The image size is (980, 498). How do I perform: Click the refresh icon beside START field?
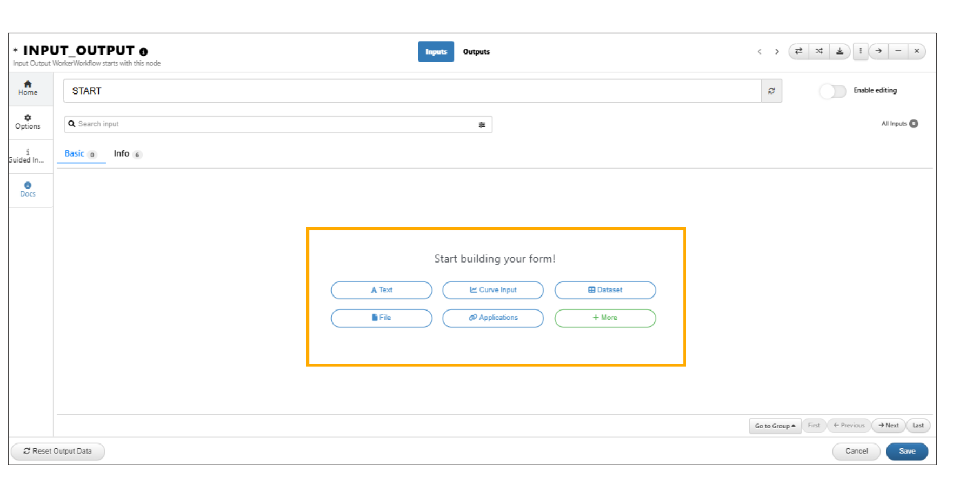click(x=771, y=91)
